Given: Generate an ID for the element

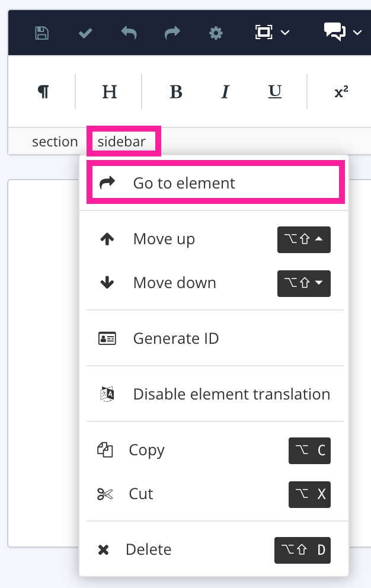Looking at the screenshot, I should 175,338.
